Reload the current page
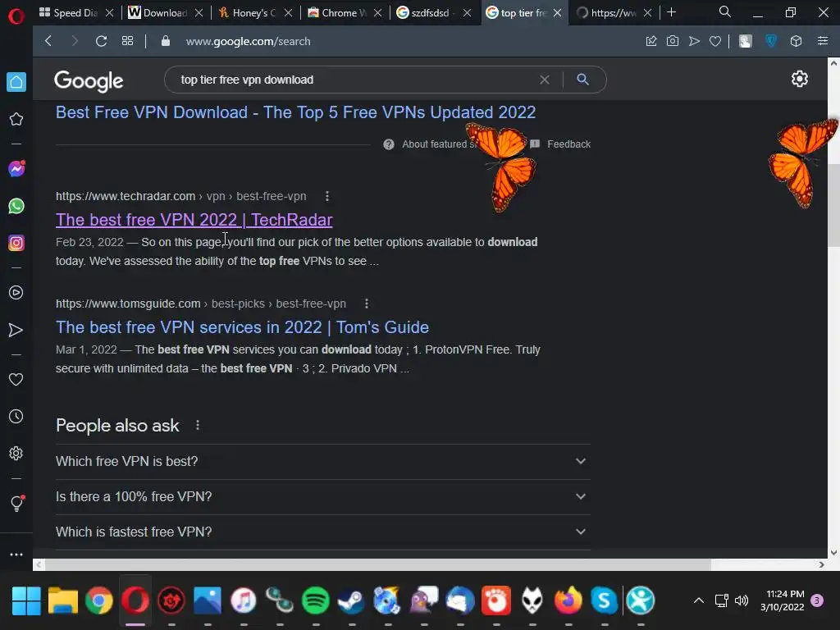 coord(101,41)
